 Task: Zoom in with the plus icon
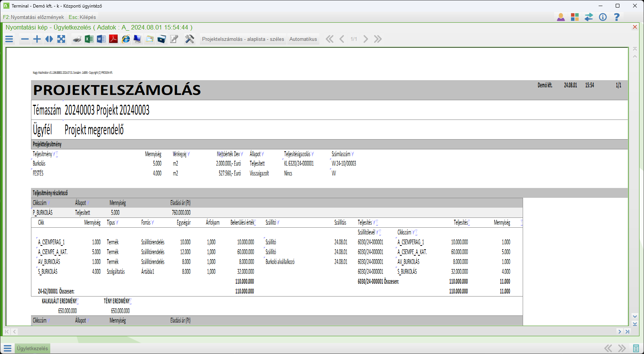click(37, 39)
